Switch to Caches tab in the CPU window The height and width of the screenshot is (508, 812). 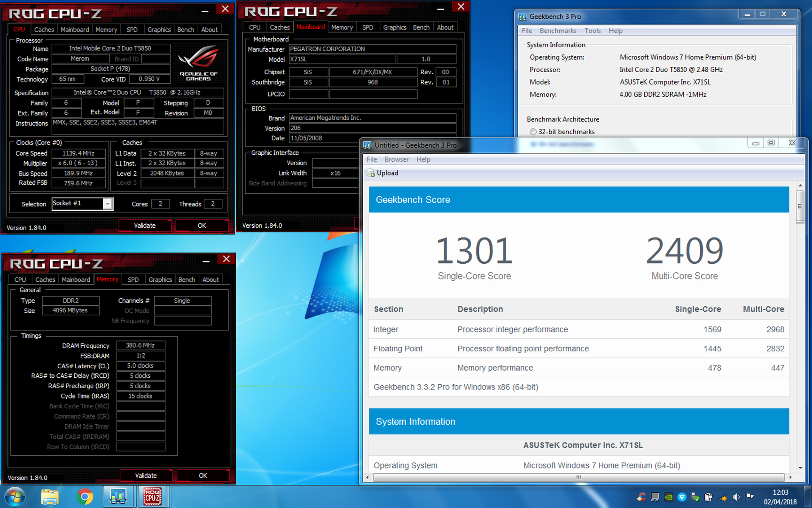(x=44, y=30)
